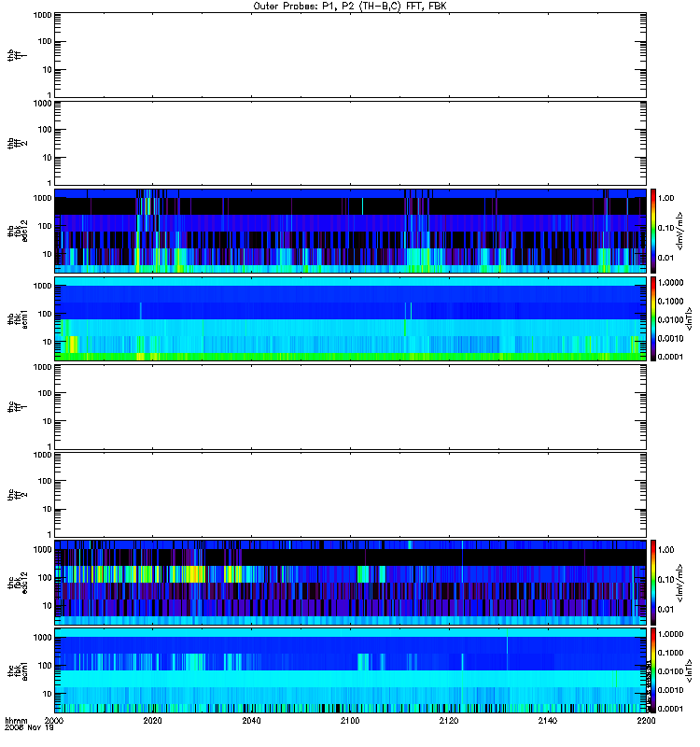Select the 'thb fff 1' panel axis label
Screen dimensions: 700x747
(17, 55)
